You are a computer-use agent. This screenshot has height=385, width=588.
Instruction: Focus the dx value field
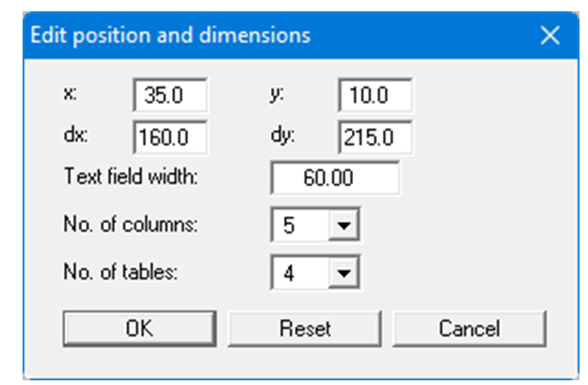point(170,137)
